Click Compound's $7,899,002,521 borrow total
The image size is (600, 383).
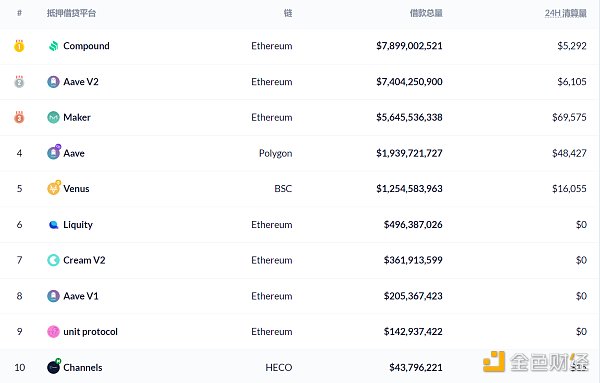pos(409,46)
